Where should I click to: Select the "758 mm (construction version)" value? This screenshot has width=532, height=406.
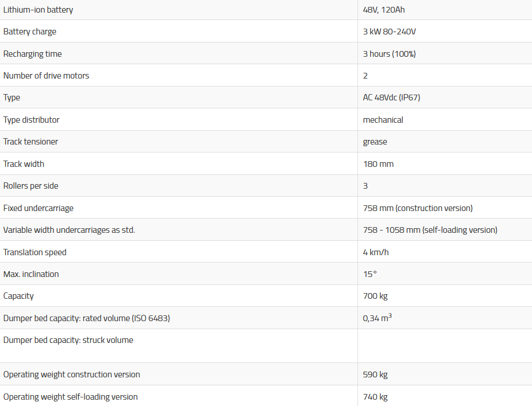pyautogui.click(x=418, y=208)
